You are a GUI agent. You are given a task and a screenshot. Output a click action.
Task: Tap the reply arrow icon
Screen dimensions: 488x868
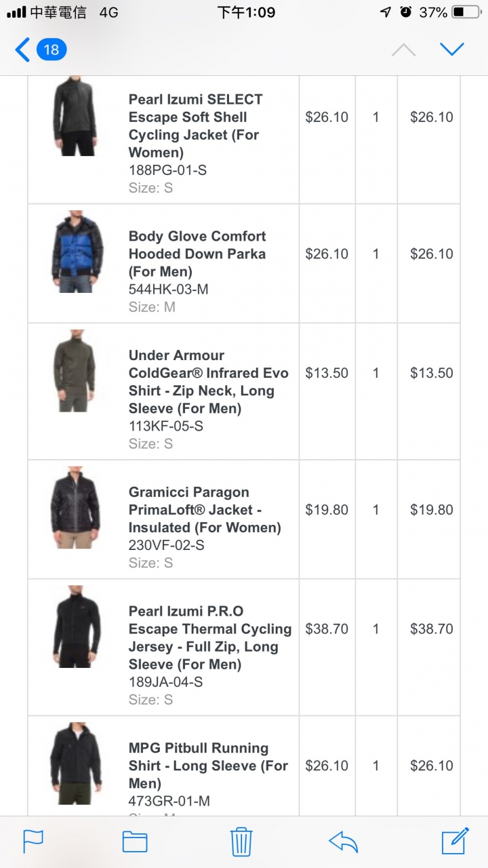point(343,841)
